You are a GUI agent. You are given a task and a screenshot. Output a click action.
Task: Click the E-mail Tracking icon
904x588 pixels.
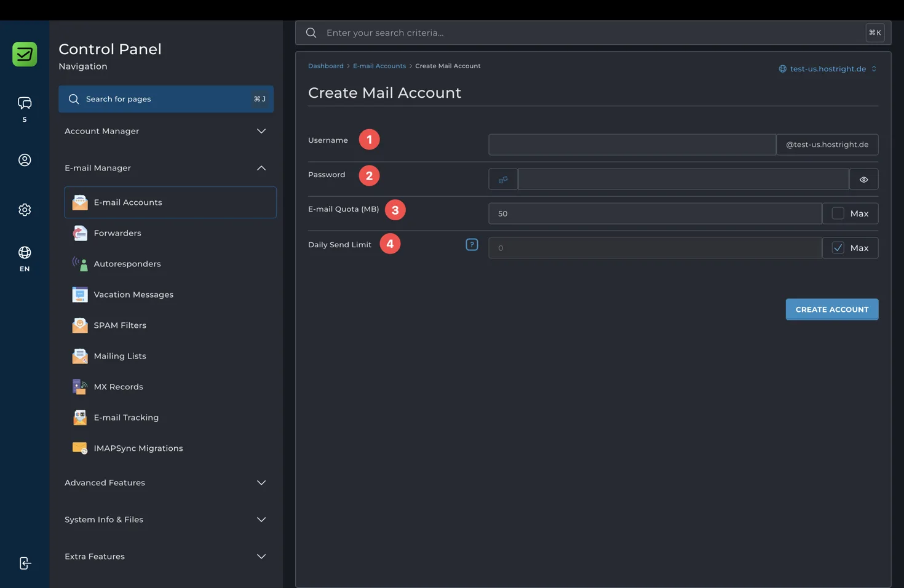[80, 418]
